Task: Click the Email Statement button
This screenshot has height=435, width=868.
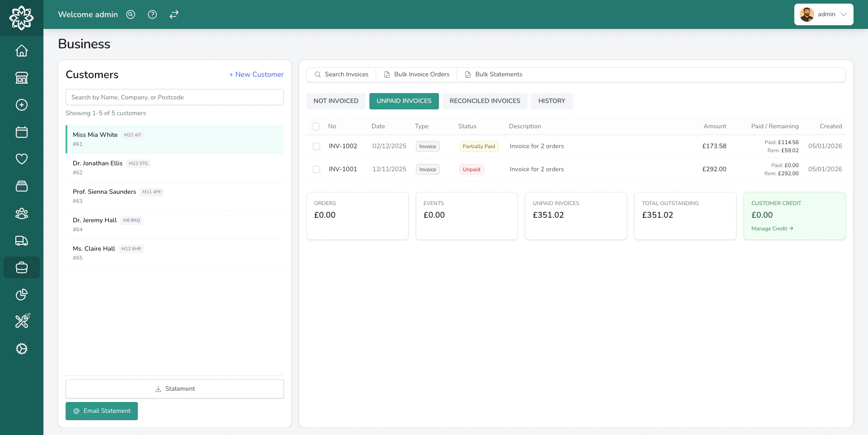Action: pos(101,411)
